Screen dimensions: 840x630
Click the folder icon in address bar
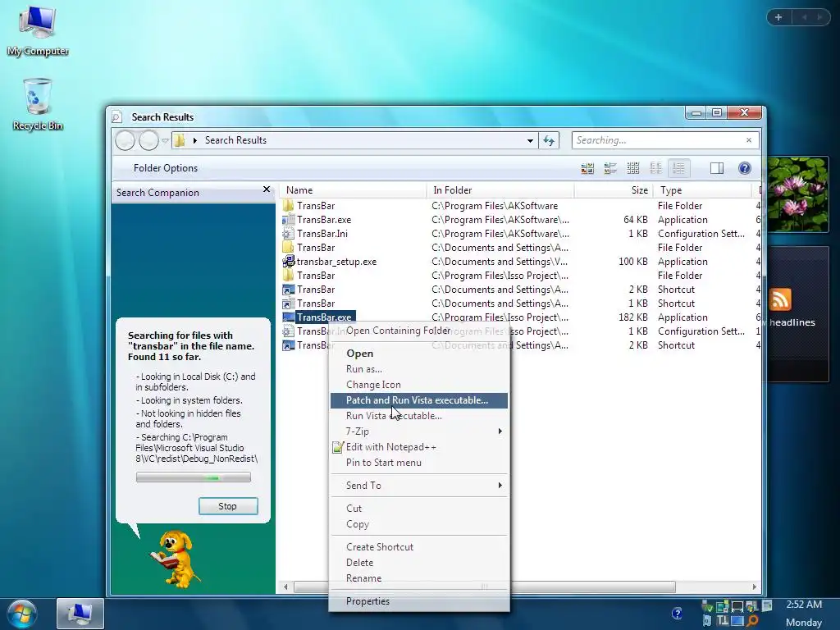pyautogui.click(x=180, y=140)
